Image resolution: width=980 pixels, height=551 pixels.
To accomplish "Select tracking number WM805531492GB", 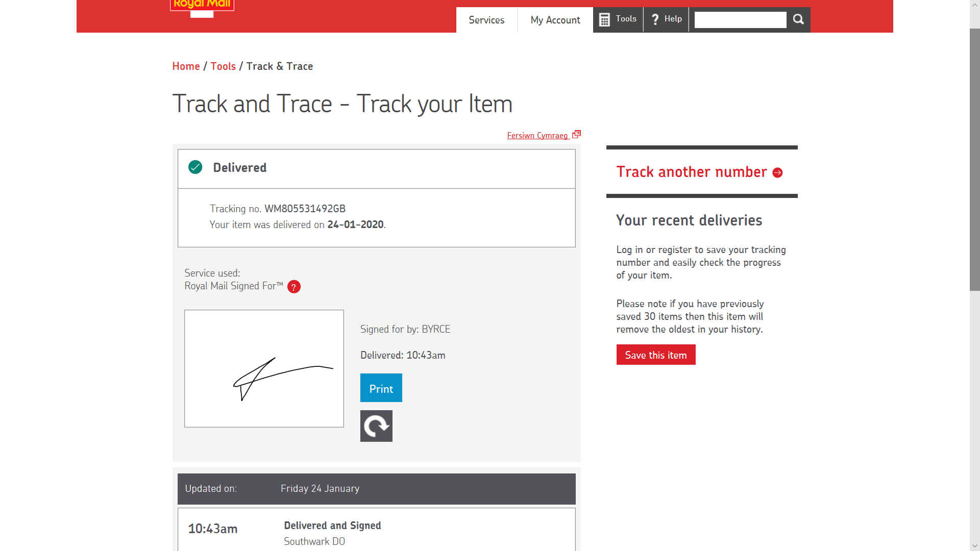I will tap(305, 209).
